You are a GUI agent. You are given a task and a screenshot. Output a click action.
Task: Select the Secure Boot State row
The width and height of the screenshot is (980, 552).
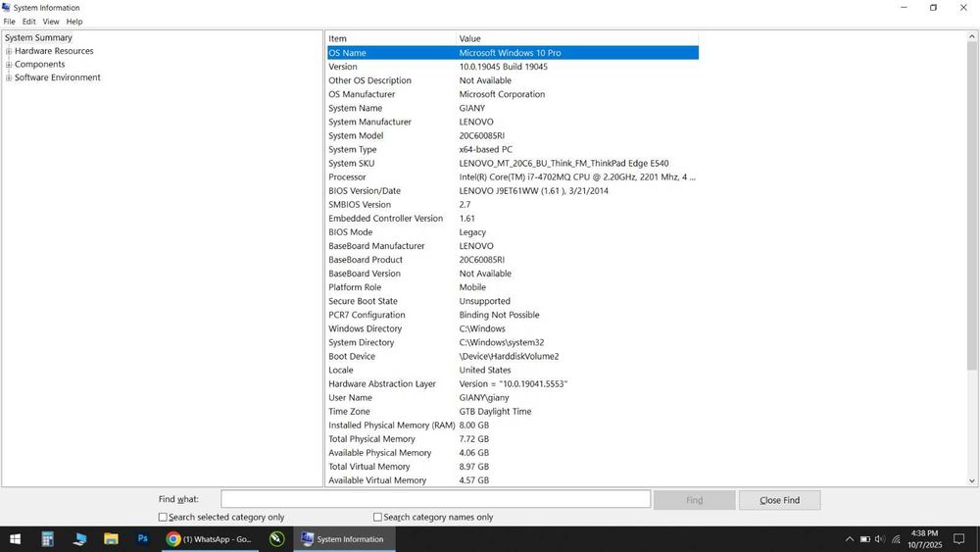(513, 301)
